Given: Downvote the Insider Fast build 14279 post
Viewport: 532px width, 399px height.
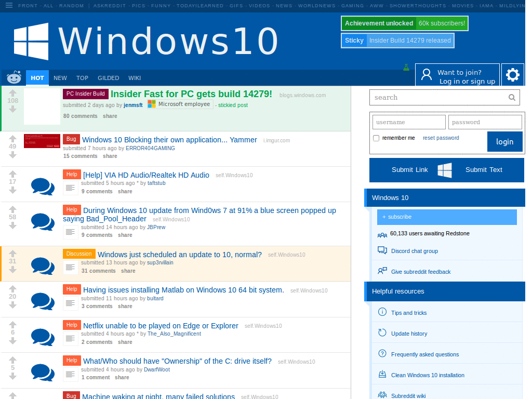Looking at the screenshot, I should 12,109.
